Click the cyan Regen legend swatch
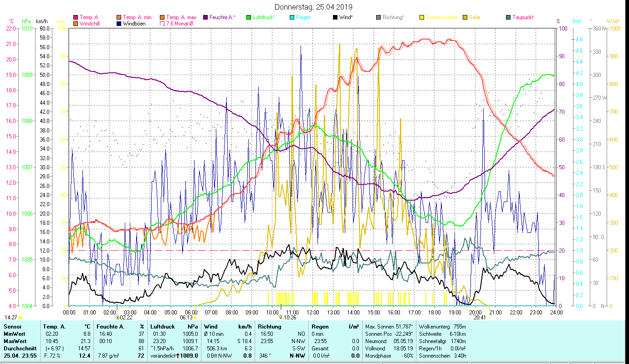This screenshot has width=629, height=364. tap(292, 17)
